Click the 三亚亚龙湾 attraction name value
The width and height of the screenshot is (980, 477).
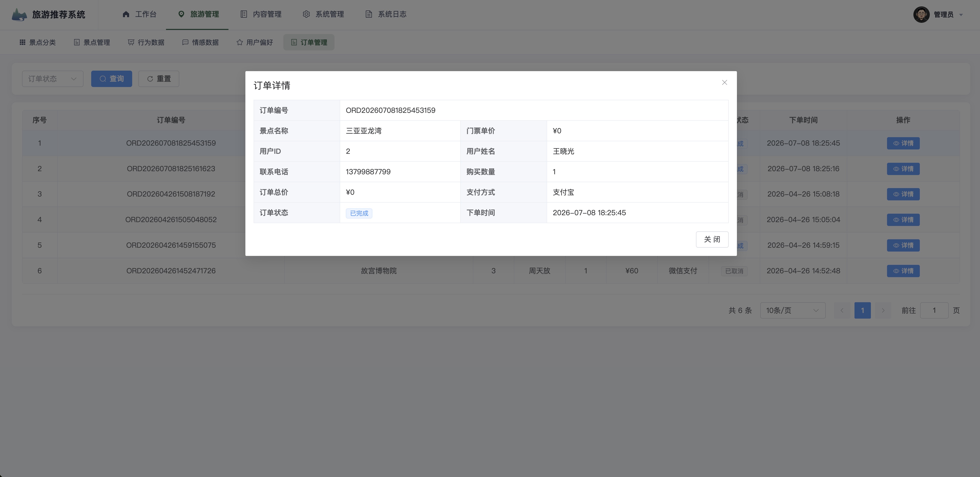coord(363,131)
